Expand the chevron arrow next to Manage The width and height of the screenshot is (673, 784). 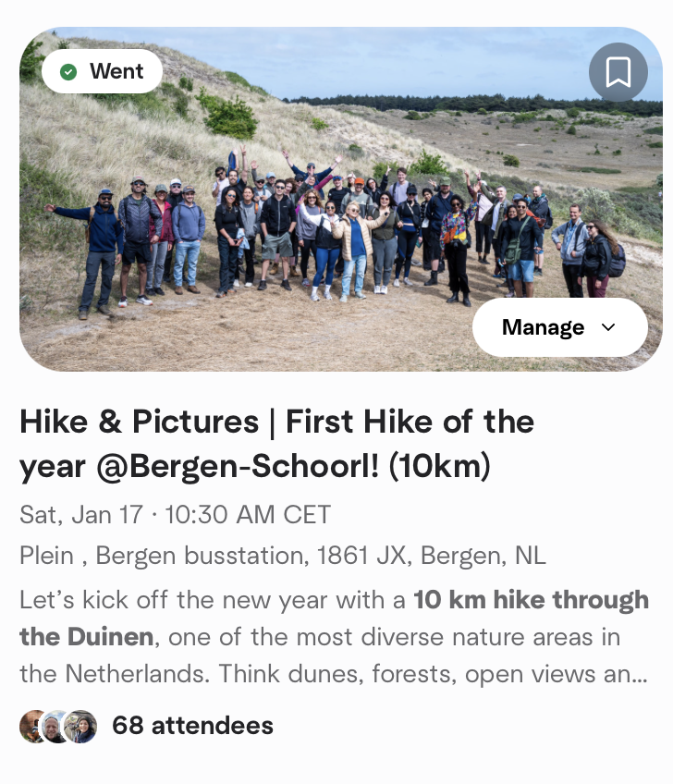[608, 327]
